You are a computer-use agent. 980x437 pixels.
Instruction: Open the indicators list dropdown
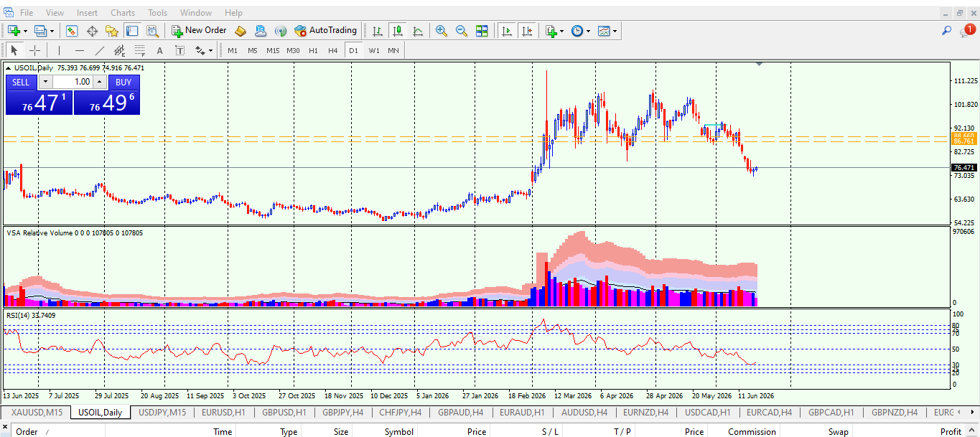pyautogui.click(x=554, y=31)
